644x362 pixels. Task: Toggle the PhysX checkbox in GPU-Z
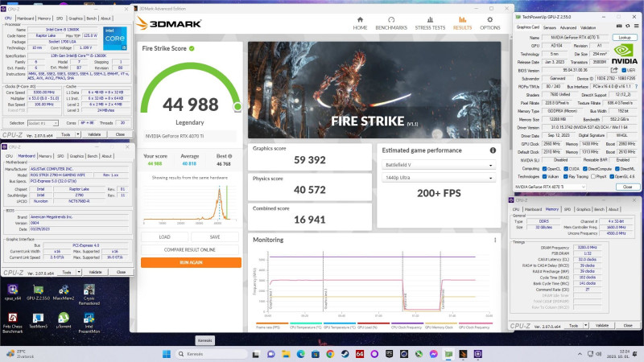click(x=593, y=176)
